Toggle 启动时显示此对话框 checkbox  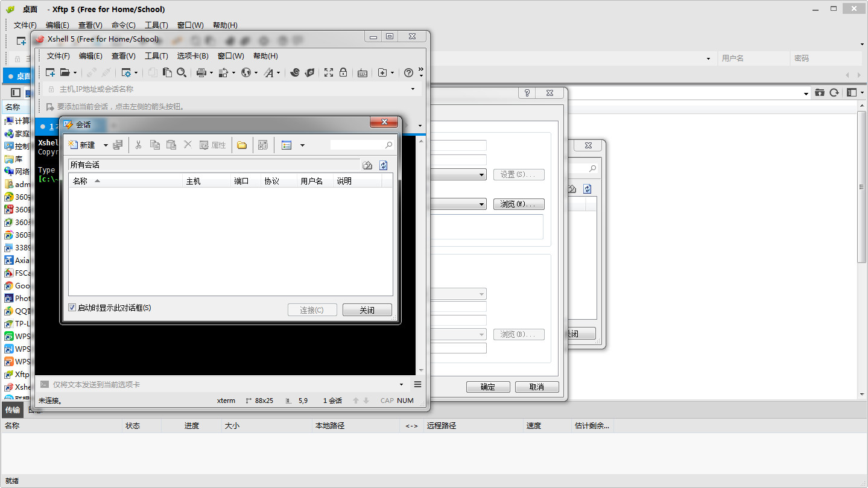click(x=72, y=308)
